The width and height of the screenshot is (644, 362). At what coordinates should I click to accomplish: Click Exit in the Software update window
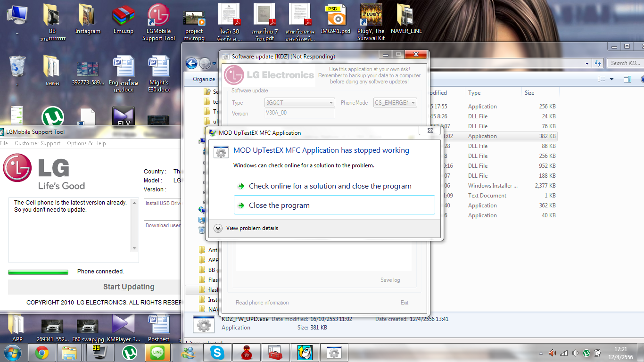click(x=405, y=303)
